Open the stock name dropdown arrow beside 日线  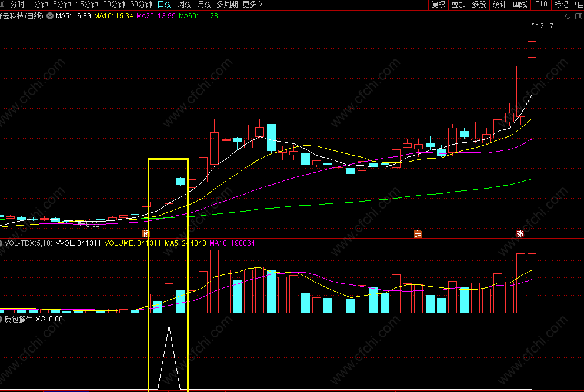point(50,16)
